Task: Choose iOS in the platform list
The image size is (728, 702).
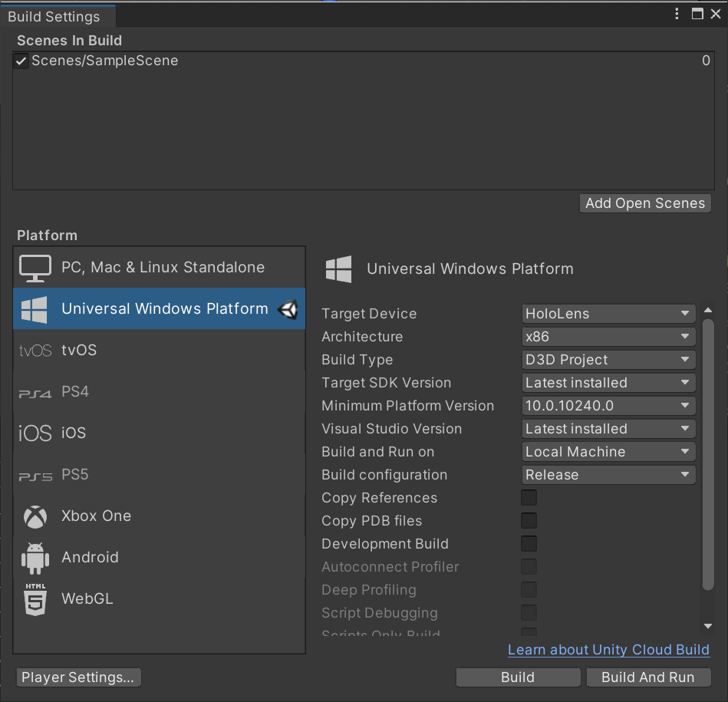Action: 160,433
